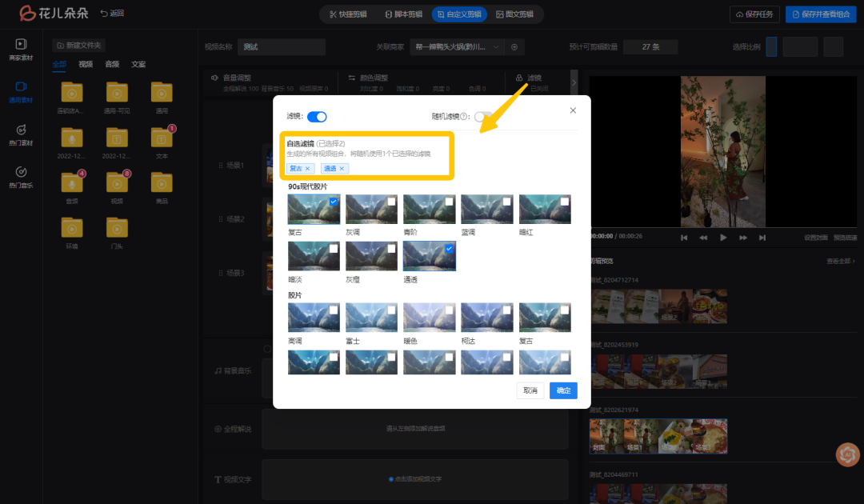
Task: Click the 返回 link
Action: pyautogui.click(x=113, y=14)
